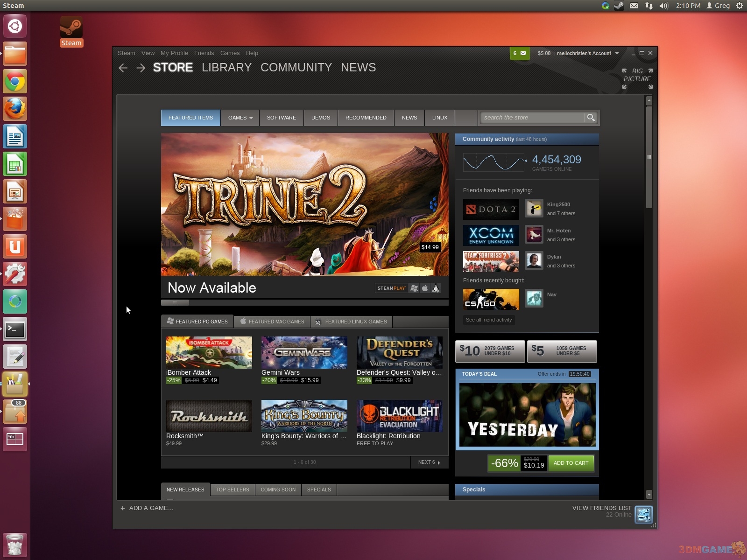The image size is (747, 560).
Task: Open the Recommended store category
Action: click(x=366, y=118)
